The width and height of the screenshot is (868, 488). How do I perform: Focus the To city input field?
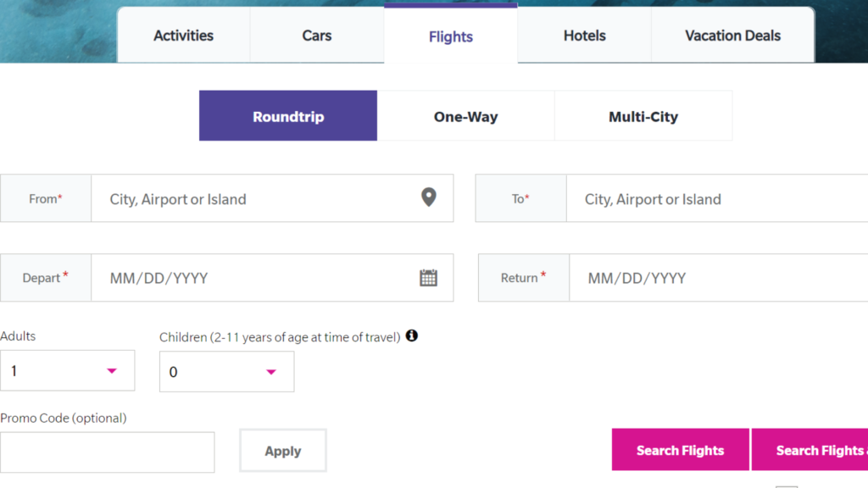717,198
